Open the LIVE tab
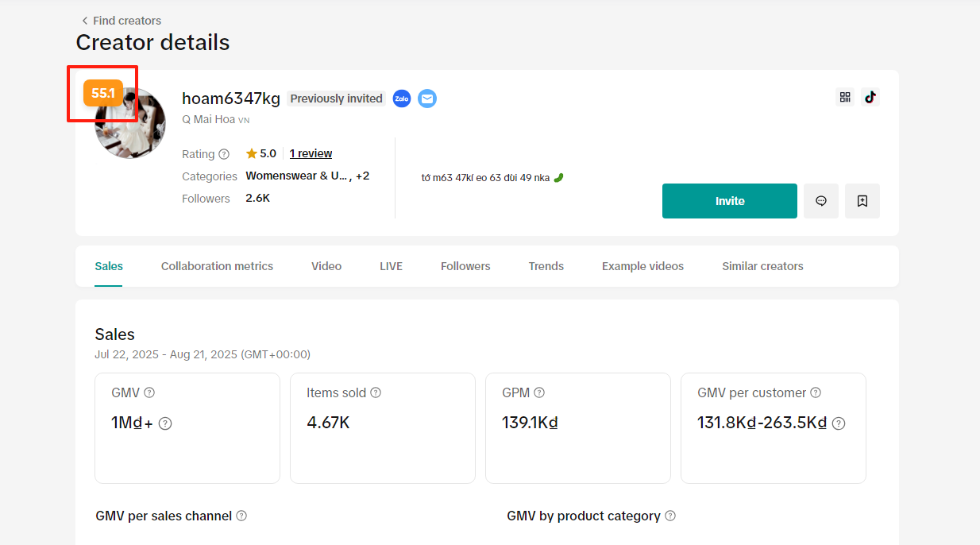 pyautogui.click(x=391, y=266)
